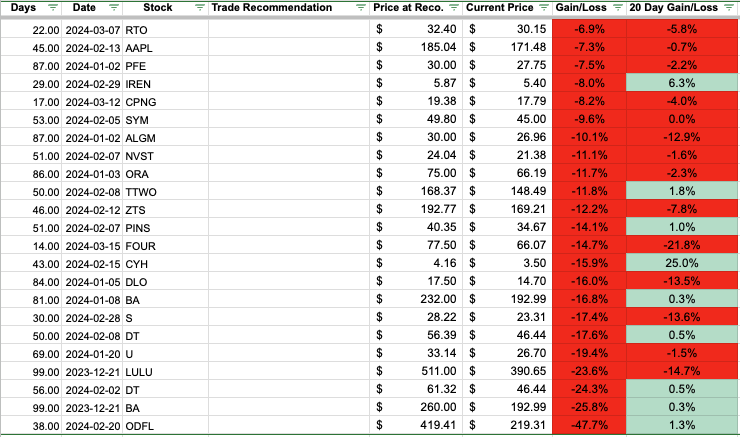Click the AAPL stock cell
This screenshot has height=437, width=740.
click(166, 48)
